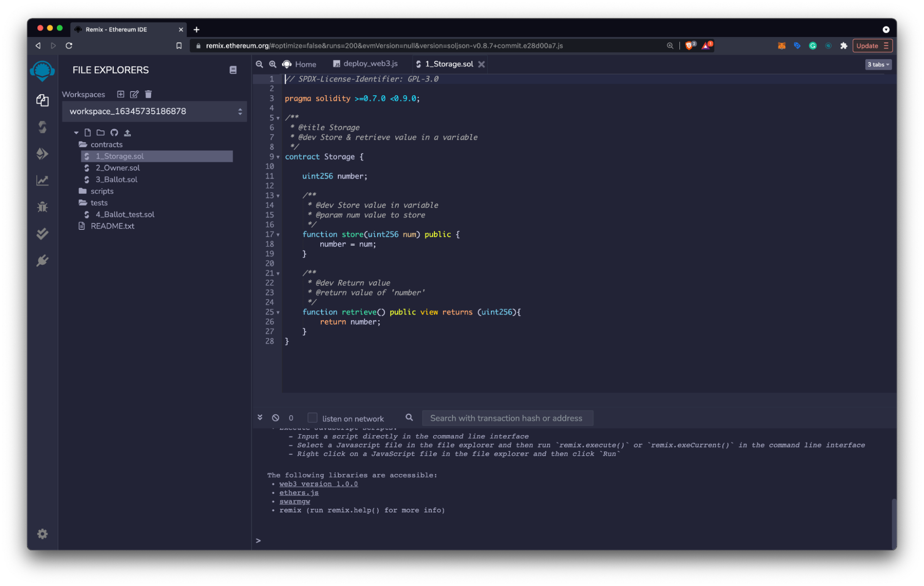This screenshot has width=924, height=586.
Task: Open the Plugin Manager icon
Action: [43, 261]
